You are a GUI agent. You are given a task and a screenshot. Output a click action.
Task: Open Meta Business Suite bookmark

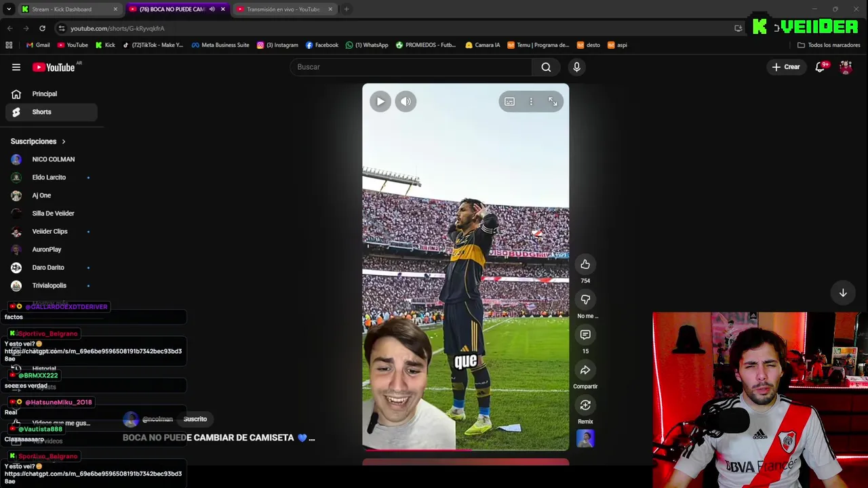(x=220, y=45)
